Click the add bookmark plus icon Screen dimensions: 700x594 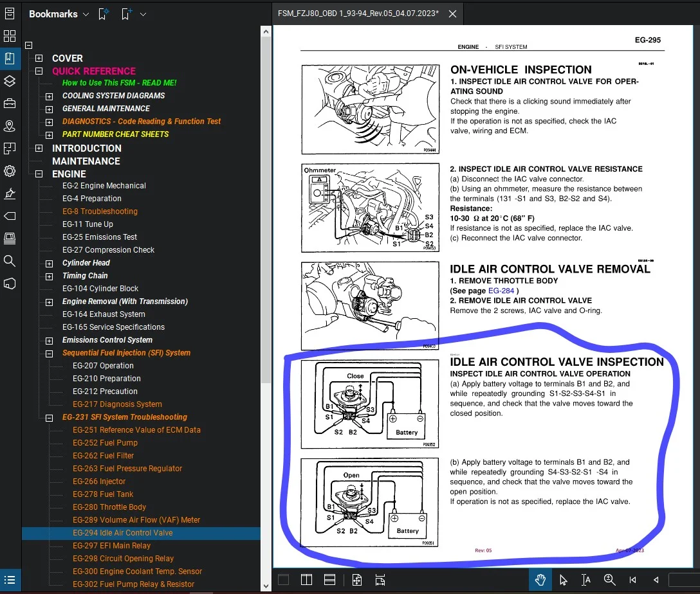(127, 14)
